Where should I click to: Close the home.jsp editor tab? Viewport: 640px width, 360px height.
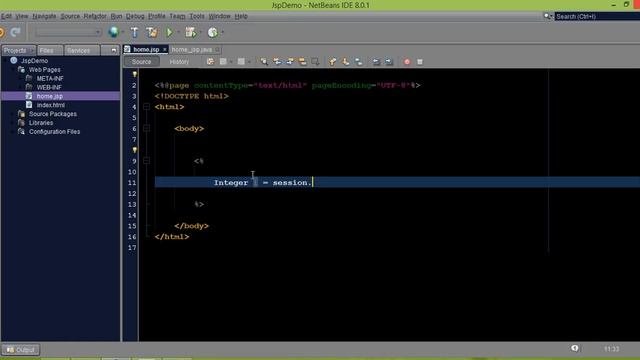point(164,49)
